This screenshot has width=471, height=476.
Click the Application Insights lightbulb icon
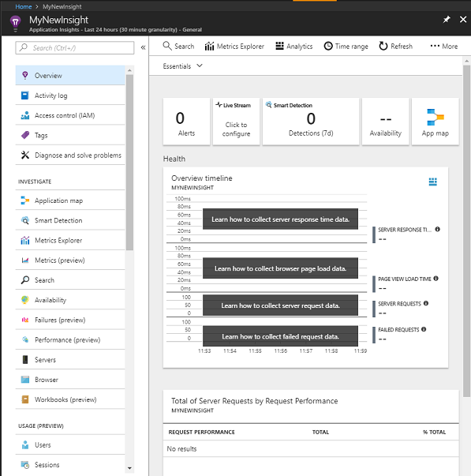point(15,22)
